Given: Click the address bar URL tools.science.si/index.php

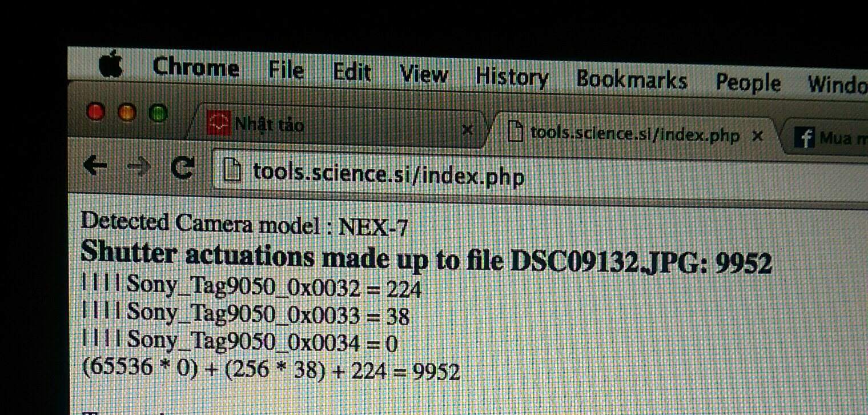Looking at the screenshot, I should tap(388, 174).
